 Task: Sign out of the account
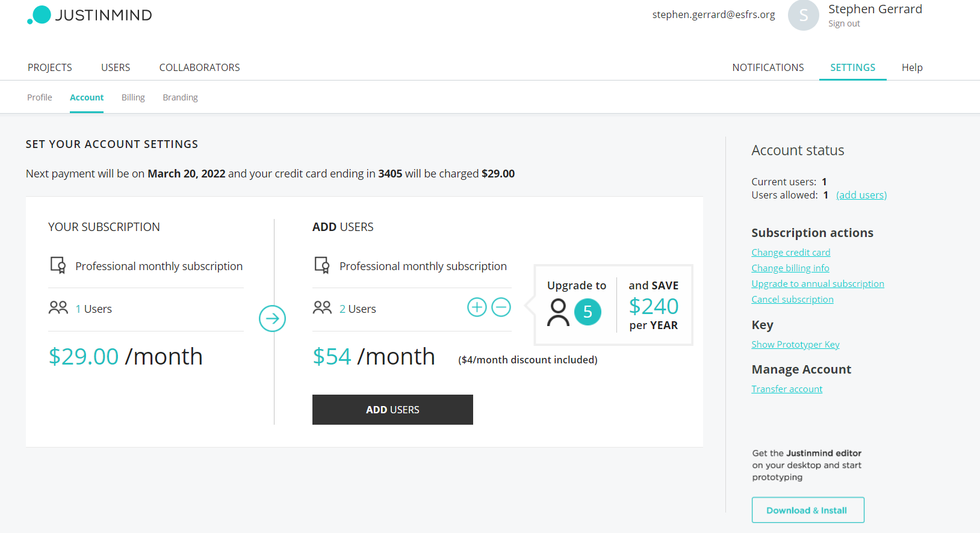pos(844,24)
